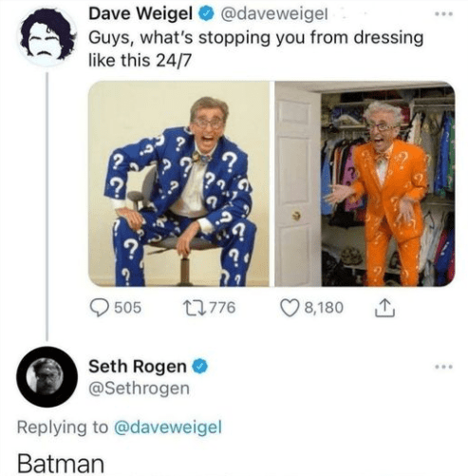Open the blue question mark suit photo
Screen dimensions: 468x476
click(x=178, y=184)
